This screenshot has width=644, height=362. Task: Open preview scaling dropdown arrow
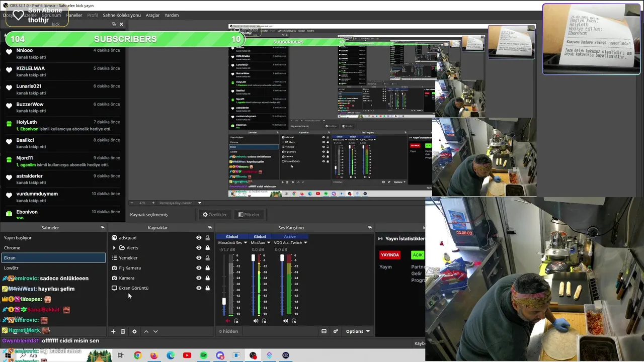199,203
